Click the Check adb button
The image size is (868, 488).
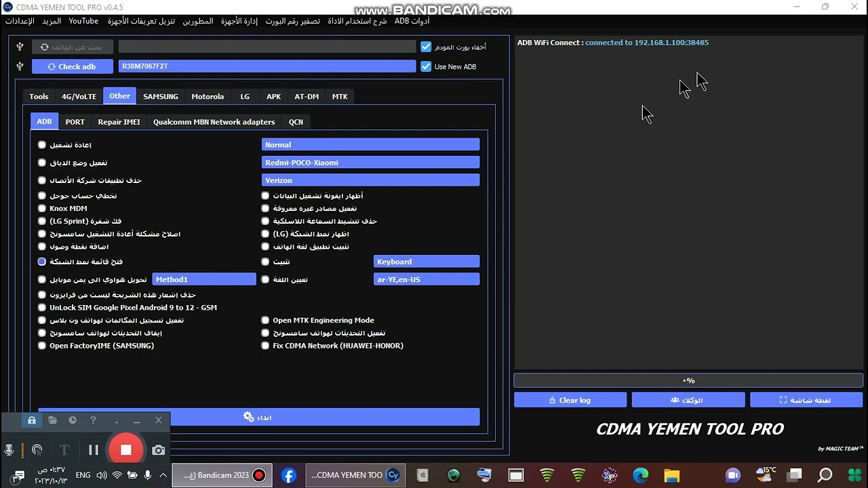[72, 66]
